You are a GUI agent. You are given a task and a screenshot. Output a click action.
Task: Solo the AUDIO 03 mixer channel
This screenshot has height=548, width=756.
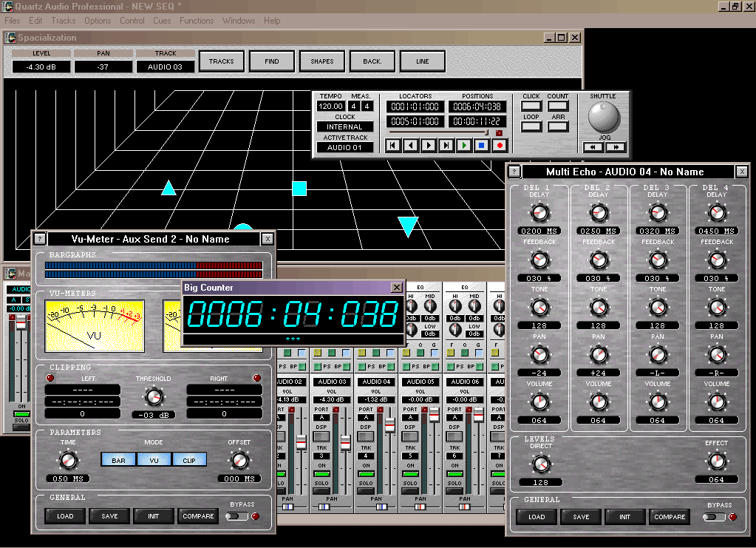click(x=320, y=489)
